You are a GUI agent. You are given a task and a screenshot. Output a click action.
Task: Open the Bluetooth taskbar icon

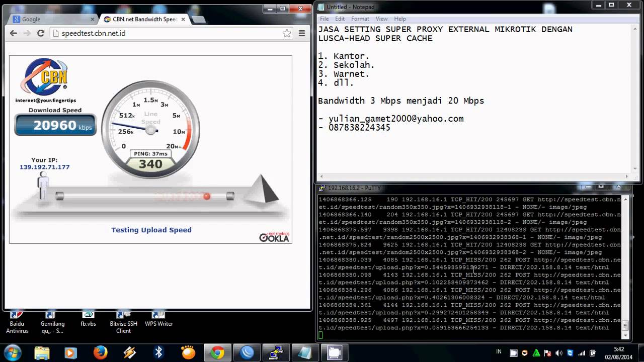159,352
